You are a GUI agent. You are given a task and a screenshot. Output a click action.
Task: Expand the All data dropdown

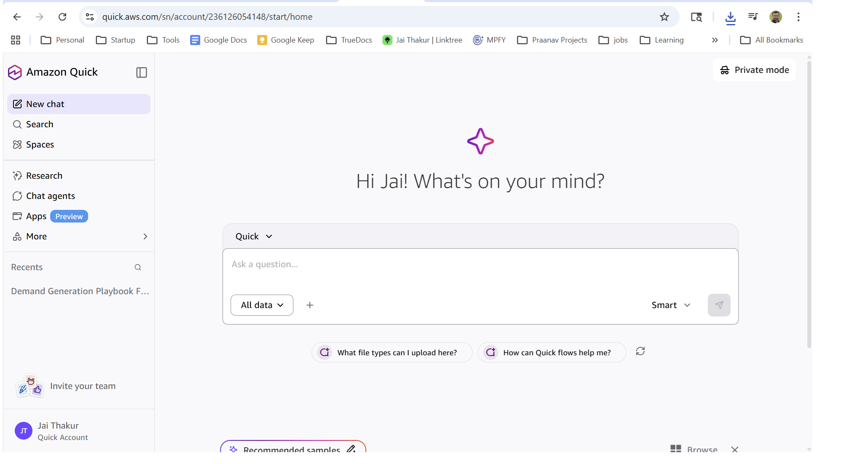pyautogui.click(x=262, y=305)
